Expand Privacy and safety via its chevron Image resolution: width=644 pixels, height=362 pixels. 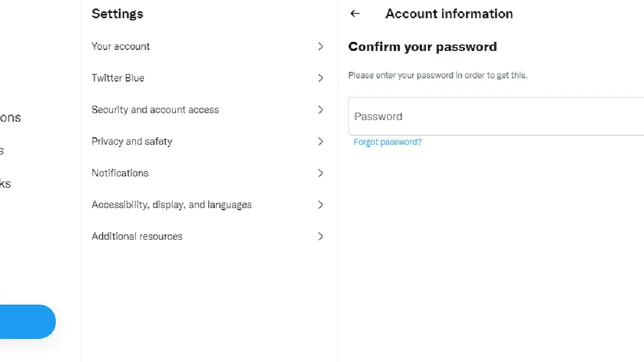(320, 142)
